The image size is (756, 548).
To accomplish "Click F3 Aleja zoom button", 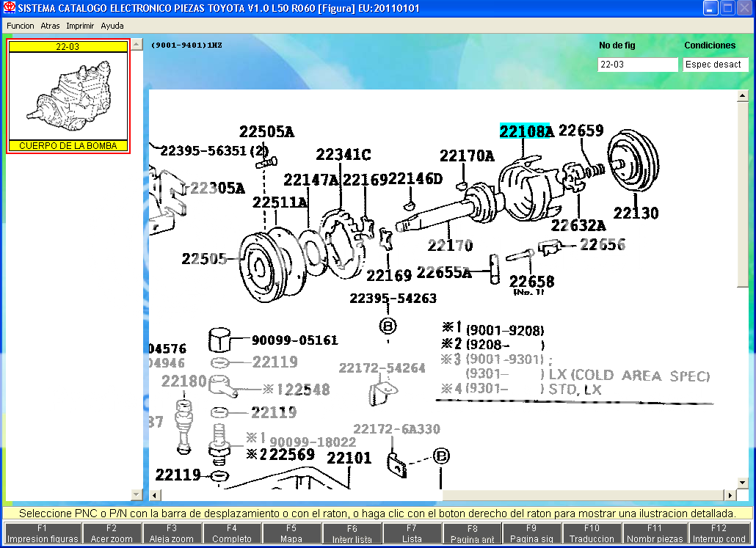I will (x=172, y=533).
